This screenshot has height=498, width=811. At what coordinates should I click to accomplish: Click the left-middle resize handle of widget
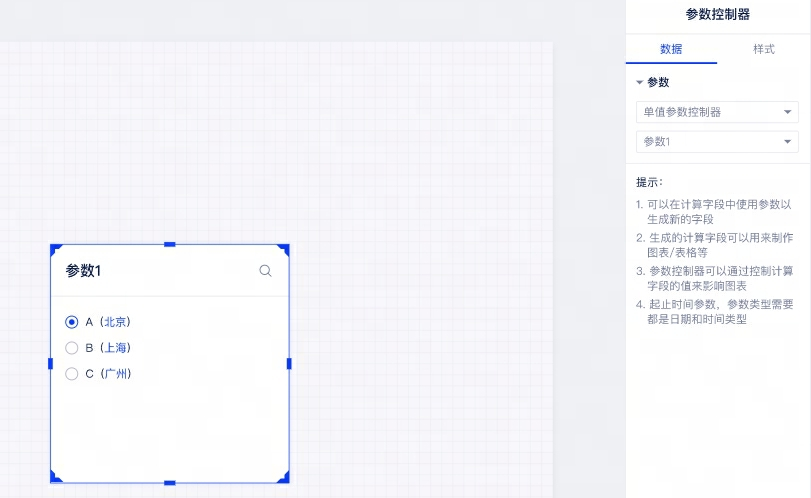coord(51,363)
